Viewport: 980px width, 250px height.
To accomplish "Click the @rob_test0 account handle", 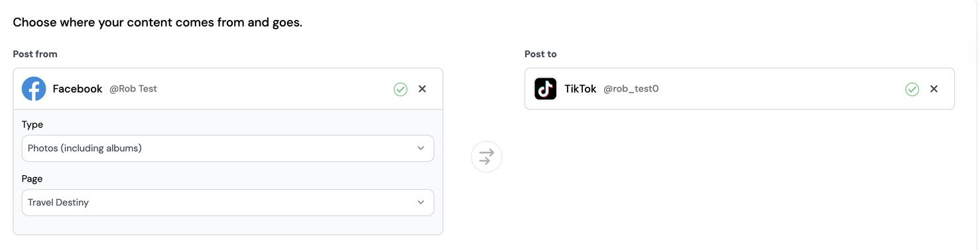I will 631,89.
